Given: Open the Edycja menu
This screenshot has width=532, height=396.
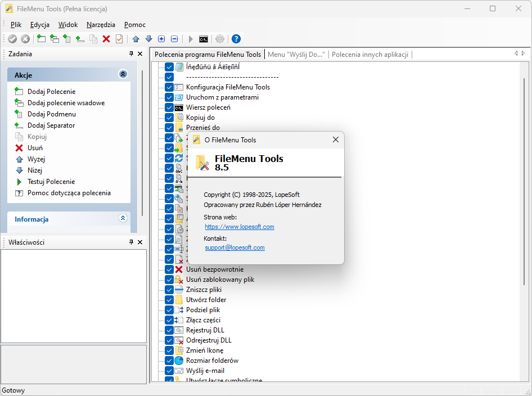Looking at the screenshot, I should click(40, 24).
